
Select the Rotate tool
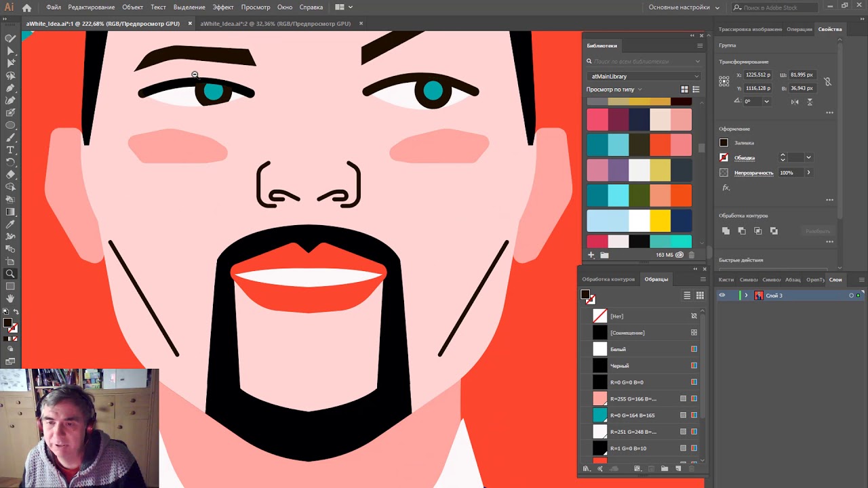(x=10, y=162)
